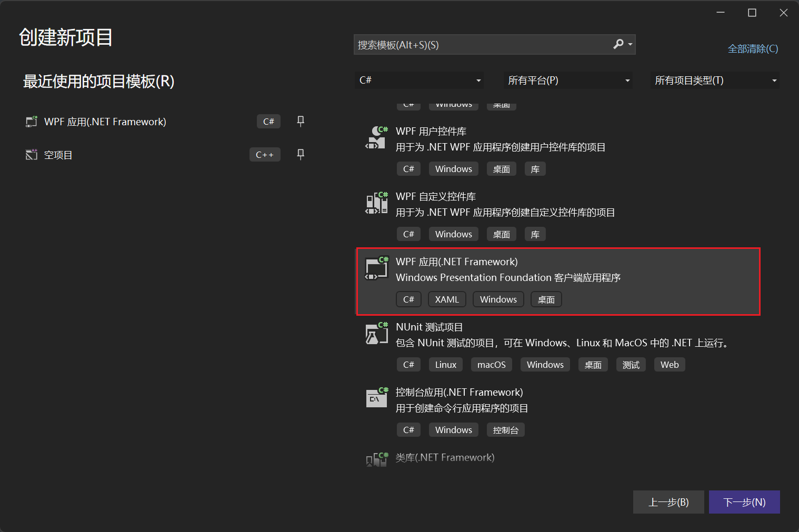The width and height of the screenshot is (799, 532).
Task: Close the 创建新项目 dialog
Action: coord(784,13)
